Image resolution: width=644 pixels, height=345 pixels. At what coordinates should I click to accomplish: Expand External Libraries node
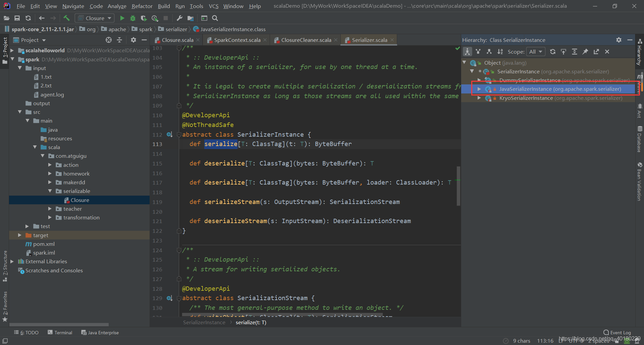[x=12, y=261]
